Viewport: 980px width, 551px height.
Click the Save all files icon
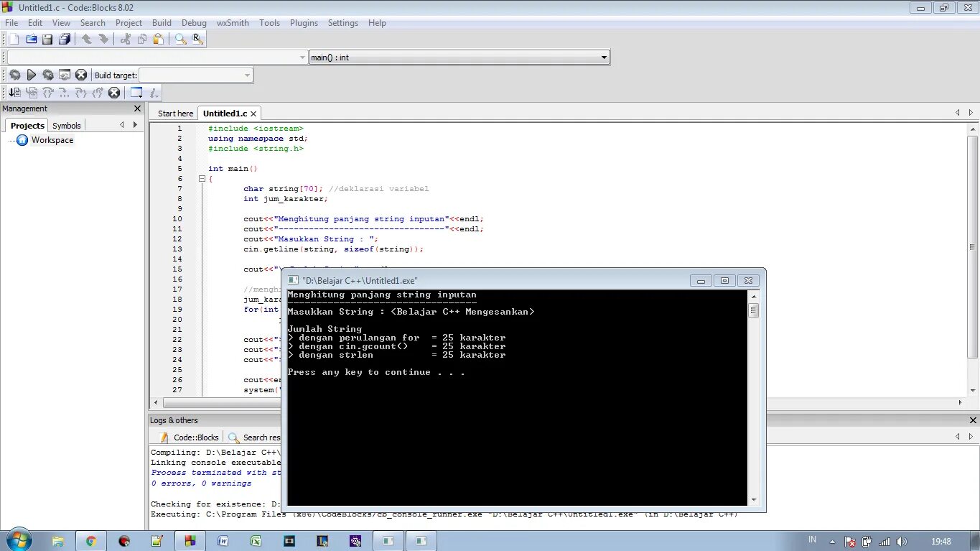pyautogui.click(x=65, y=40)
